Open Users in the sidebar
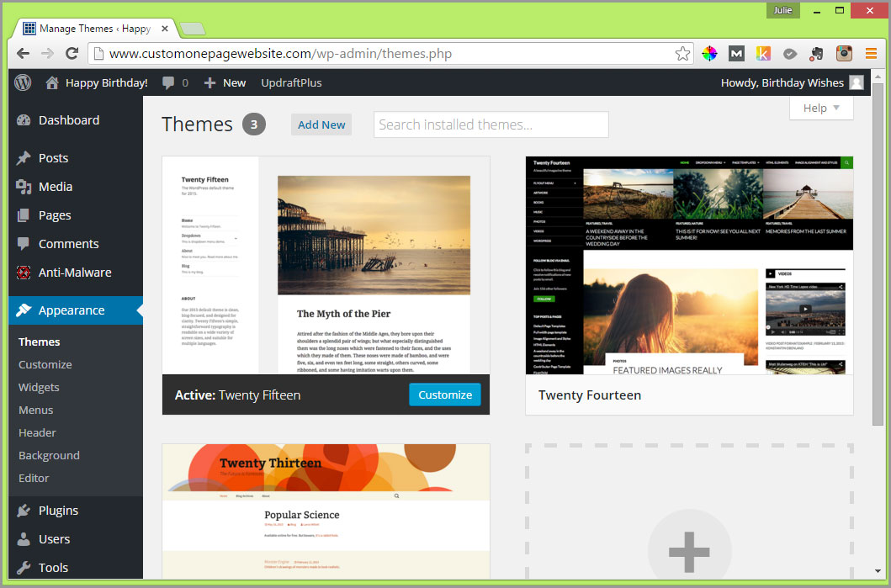 pyautogui.click(x=55, y=539)
